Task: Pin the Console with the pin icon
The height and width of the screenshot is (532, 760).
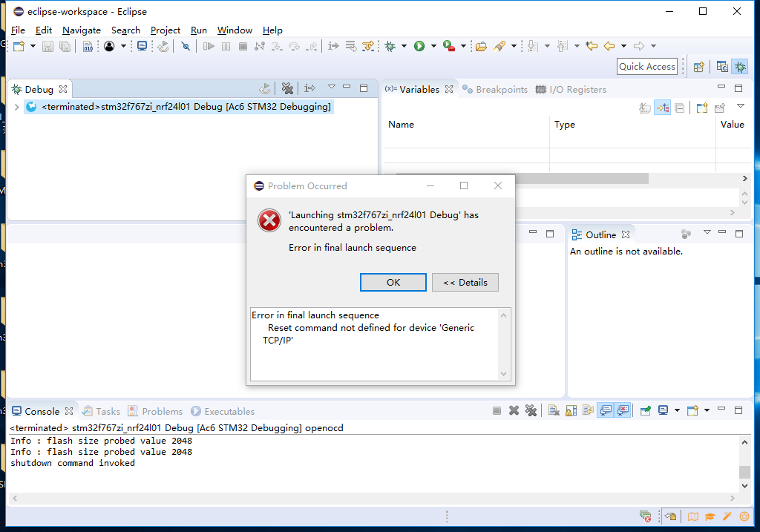Action: tap(646, 410)
